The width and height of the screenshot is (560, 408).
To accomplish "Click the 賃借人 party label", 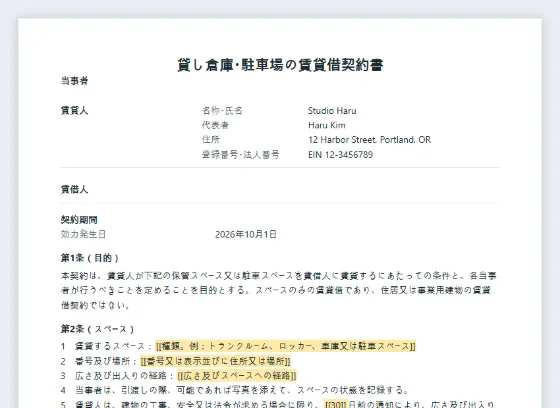I will (74, 189).
